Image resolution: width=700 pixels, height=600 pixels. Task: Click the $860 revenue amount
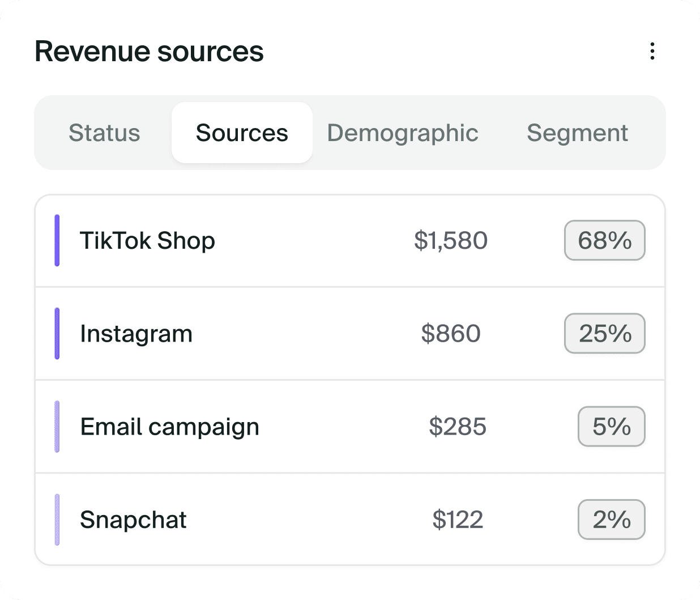[x=451, y=334]
